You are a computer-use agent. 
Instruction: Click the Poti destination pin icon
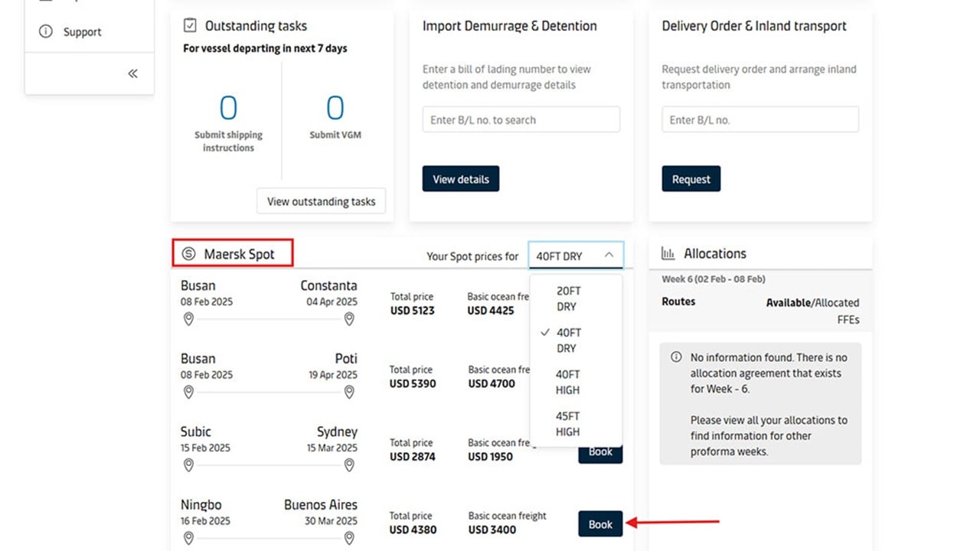pos(349,392)
